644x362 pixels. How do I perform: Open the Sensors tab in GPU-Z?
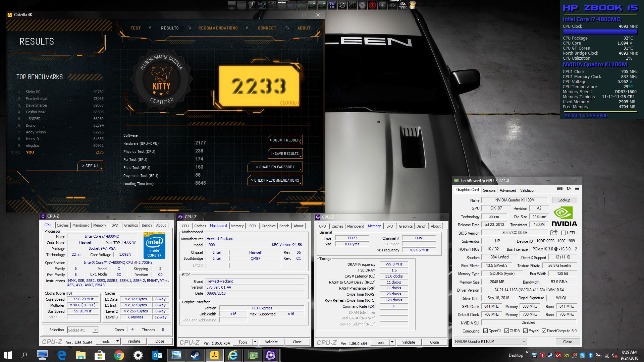(x=489, y=190)
